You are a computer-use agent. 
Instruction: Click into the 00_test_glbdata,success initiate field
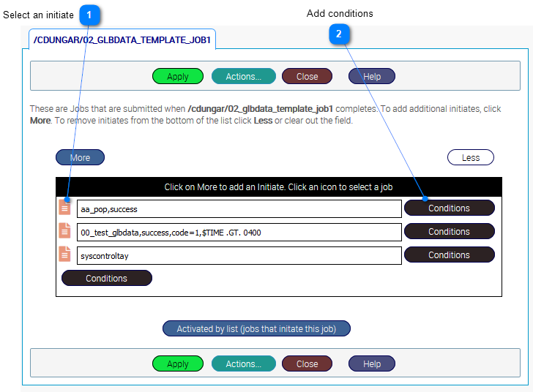point(239,232)
